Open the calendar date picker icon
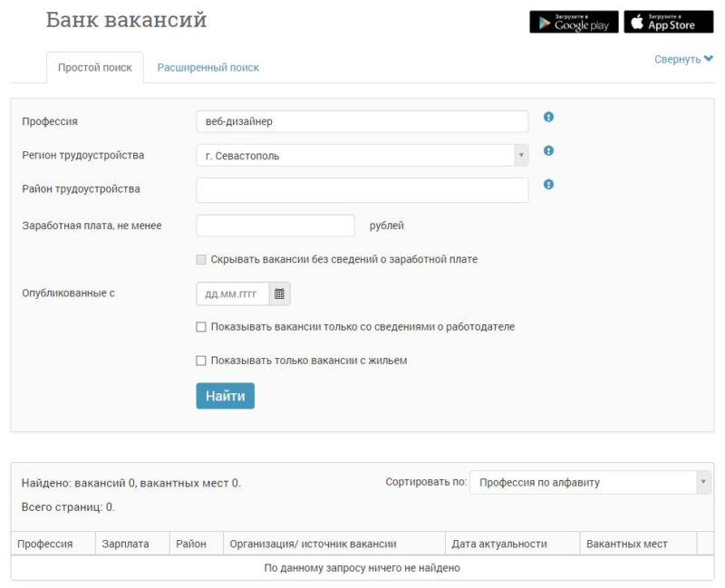Screen dimensions: 725x588 (280, 294)
